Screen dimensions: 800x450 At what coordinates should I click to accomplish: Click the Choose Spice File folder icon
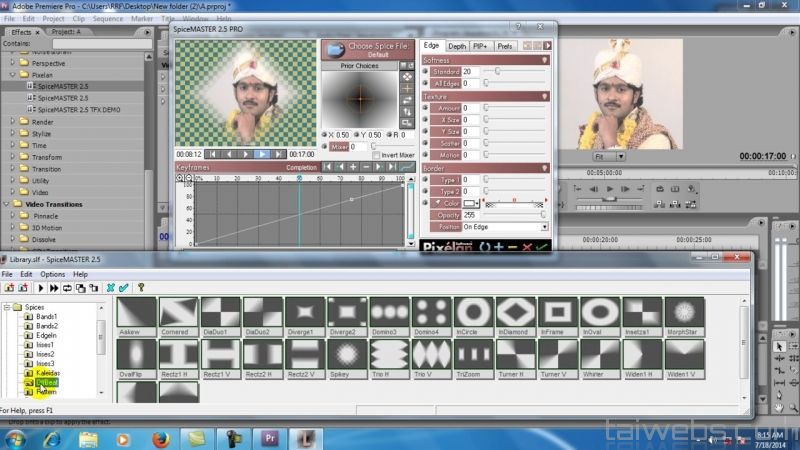coord(337,49)
